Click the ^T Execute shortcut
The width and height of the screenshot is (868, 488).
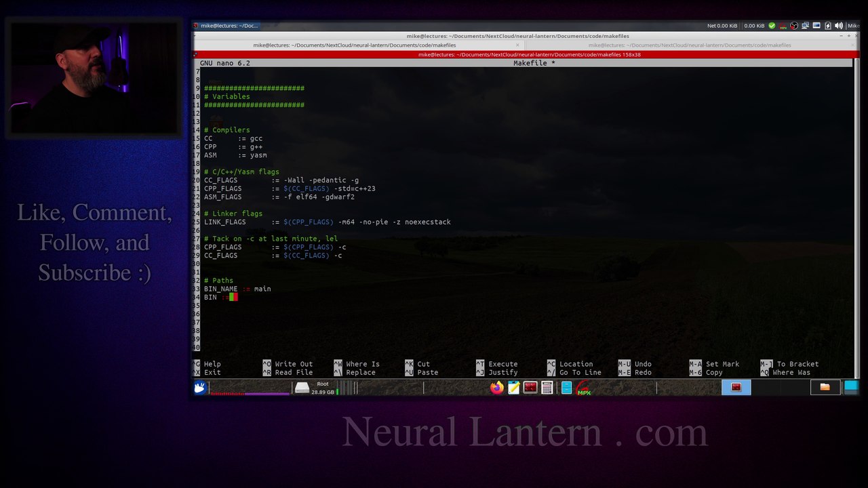[x=497, y=364]
